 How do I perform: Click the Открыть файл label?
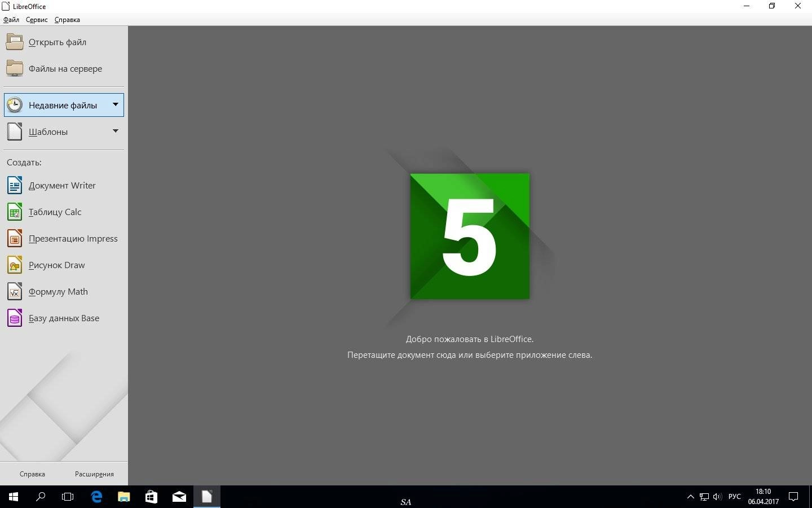58,42
